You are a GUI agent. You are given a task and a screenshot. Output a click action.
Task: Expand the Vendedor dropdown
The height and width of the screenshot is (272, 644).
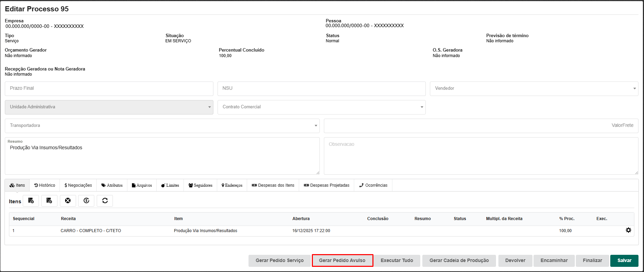(534, 89)
